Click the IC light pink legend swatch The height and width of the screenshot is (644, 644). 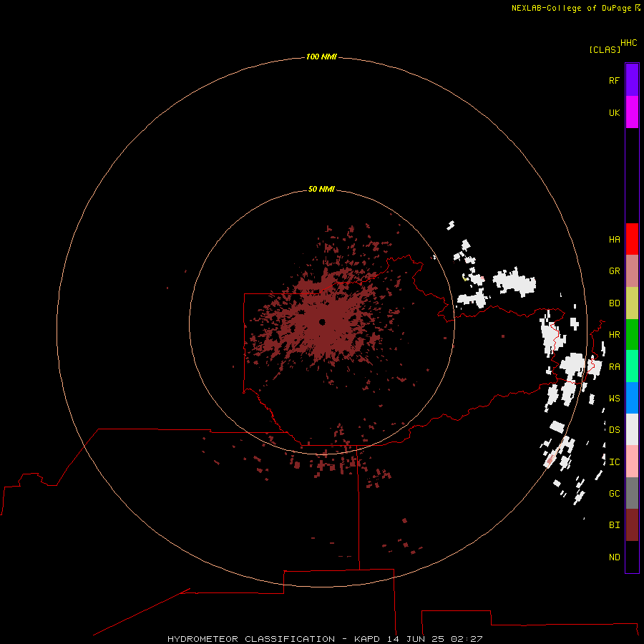pos(632,462)
